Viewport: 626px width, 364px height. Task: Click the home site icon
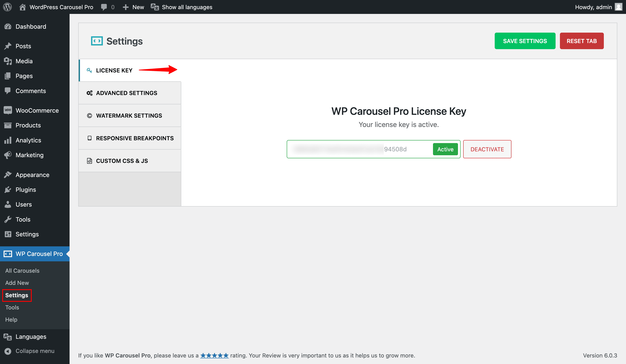[x=23, y=7]
